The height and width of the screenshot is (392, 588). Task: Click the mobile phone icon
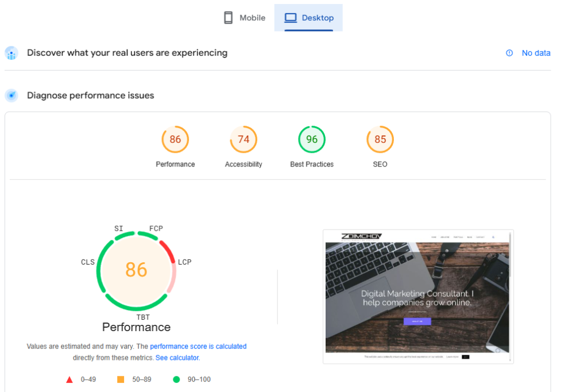click(228, 18)
